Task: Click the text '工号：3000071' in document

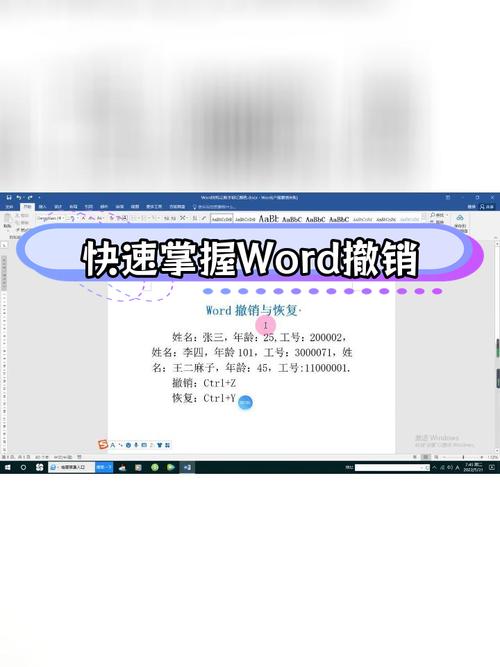Action: tap(297, 352)
